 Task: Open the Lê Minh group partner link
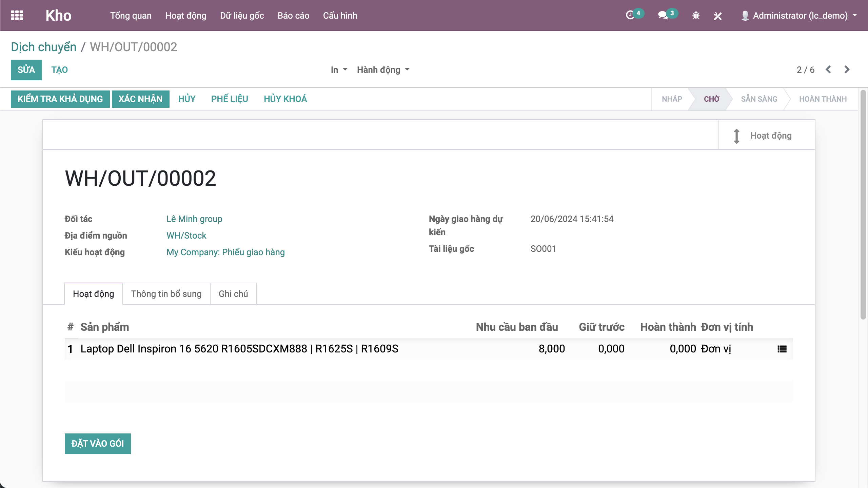coord(194,219)
